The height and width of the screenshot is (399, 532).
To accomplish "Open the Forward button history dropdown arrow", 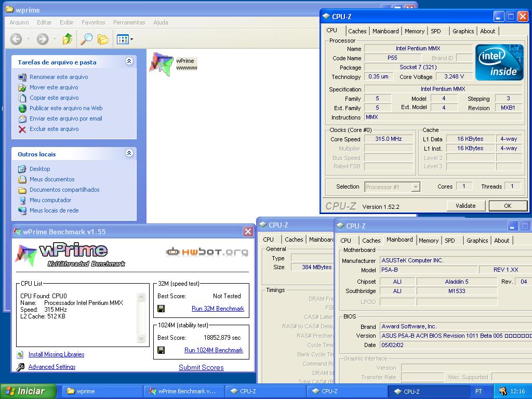I will pyautogui.click(x=55, y=39).
